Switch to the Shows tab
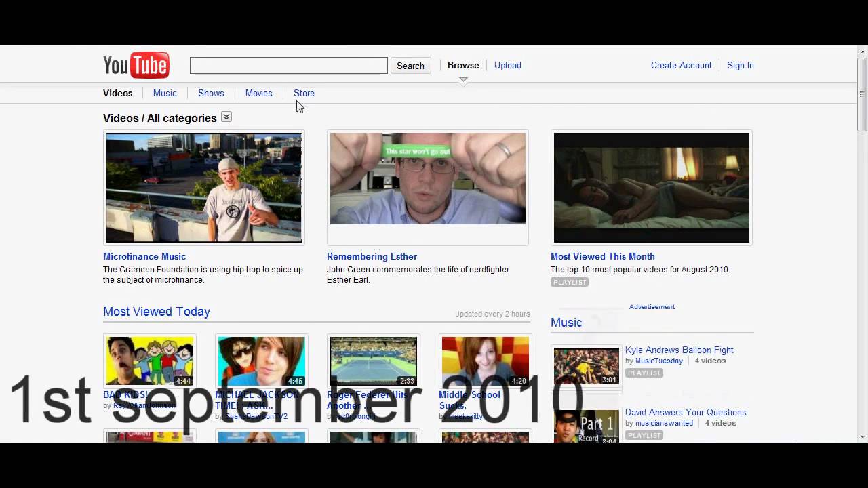The width and height of the screenshot is (868, 488). (211, 93)
